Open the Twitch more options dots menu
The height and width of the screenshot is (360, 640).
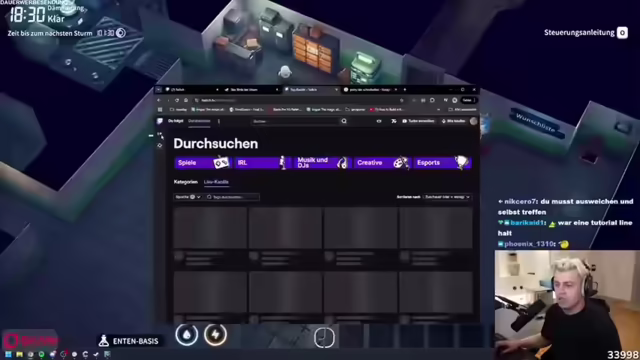point(219,121)
